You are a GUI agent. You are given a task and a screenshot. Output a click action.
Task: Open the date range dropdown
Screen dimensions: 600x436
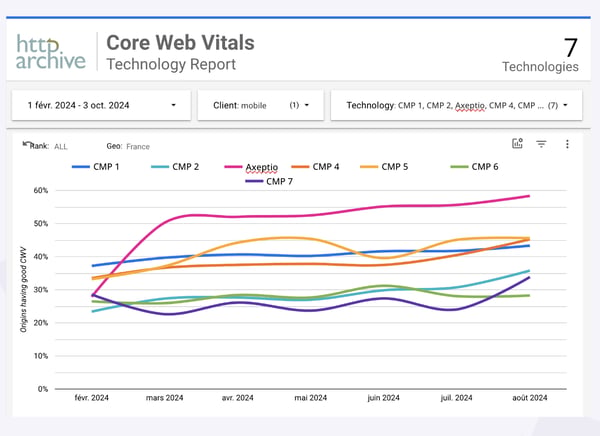tap(101, 105)
